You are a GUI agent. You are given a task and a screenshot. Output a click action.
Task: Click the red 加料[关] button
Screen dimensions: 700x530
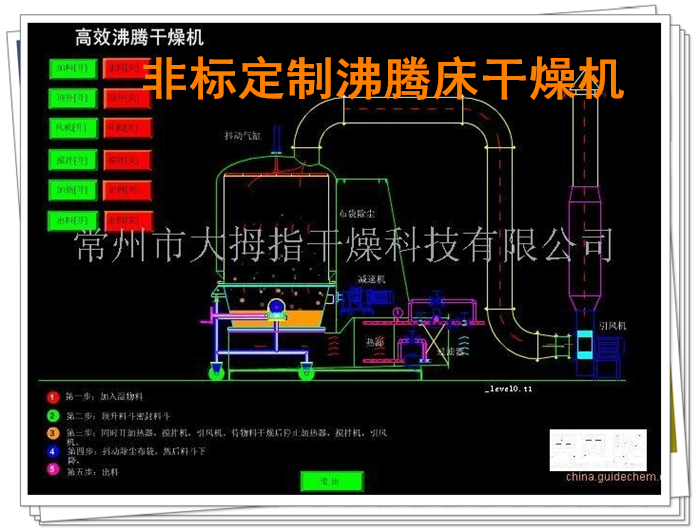tap(127, 69)
